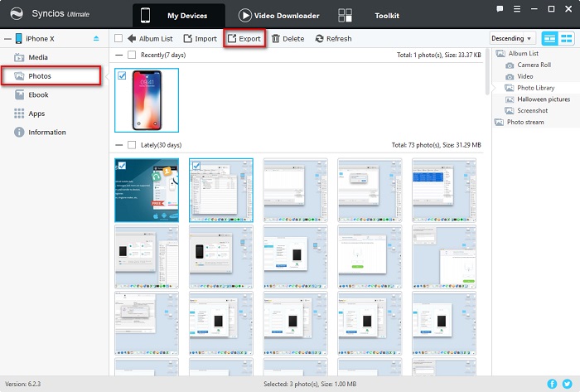This screenshot has height=392, width=580.
Task: Select the blue highlighted table screenshot thumbnail
Action: (444, 190)
